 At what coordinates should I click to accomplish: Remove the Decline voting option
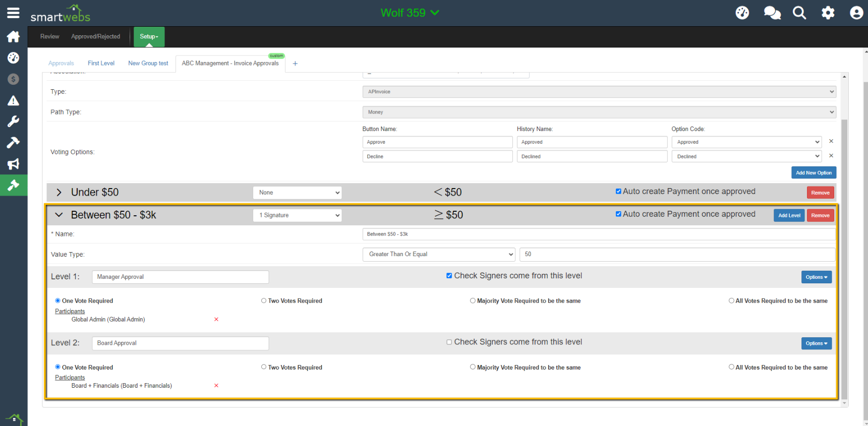tap(831, 156)
